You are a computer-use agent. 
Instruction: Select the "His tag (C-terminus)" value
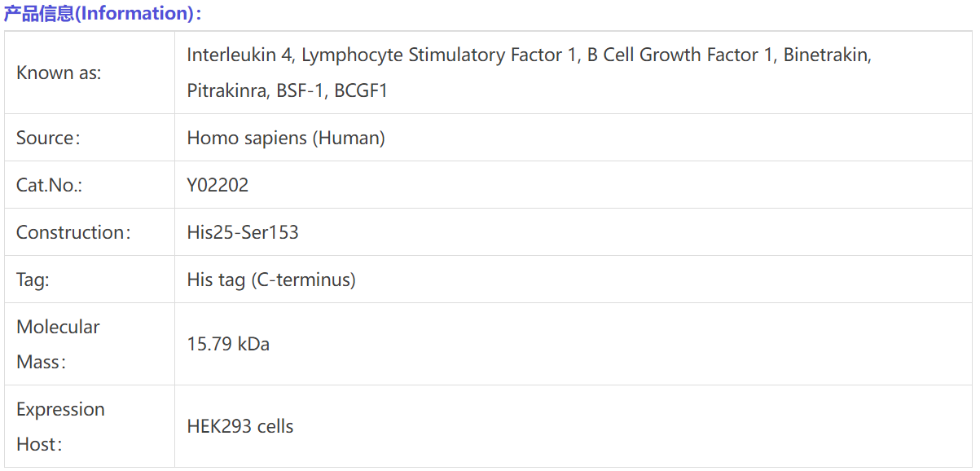[271, 280]
